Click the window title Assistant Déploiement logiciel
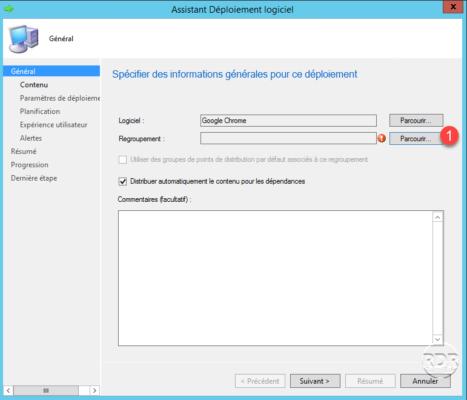Screen dimensions: 467x400 (232, 10)
